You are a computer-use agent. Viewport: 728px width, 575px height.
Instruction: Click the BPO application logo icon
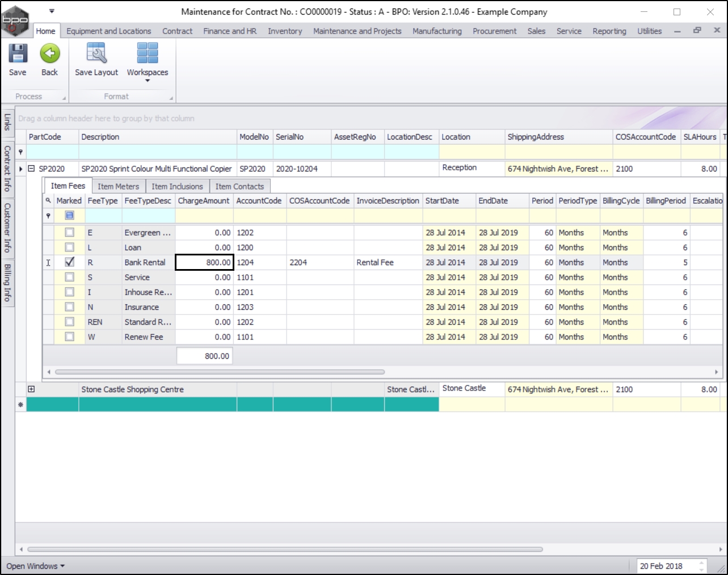pos(15,21)
